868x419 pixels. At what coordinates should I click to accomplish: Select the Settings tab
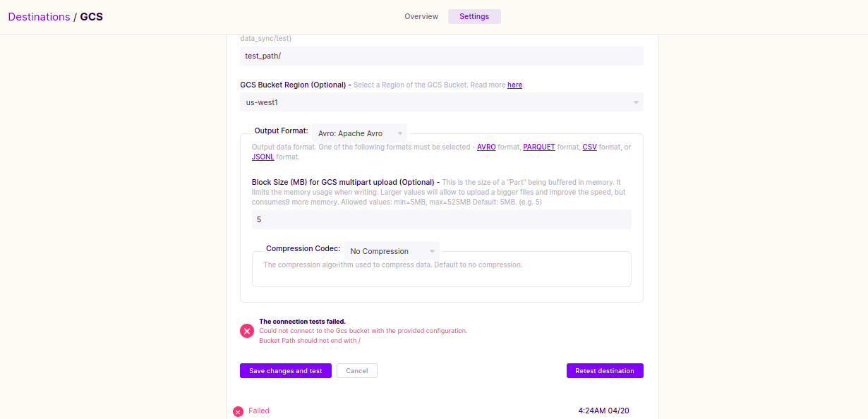(x=474, y=16)
